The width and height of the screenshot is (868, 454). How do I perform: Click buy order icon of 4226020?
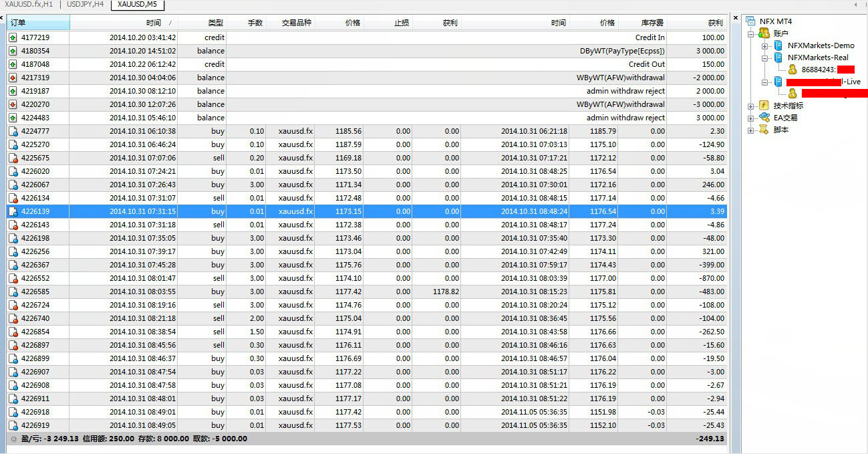pyautogui.click(x=13, y=171)
